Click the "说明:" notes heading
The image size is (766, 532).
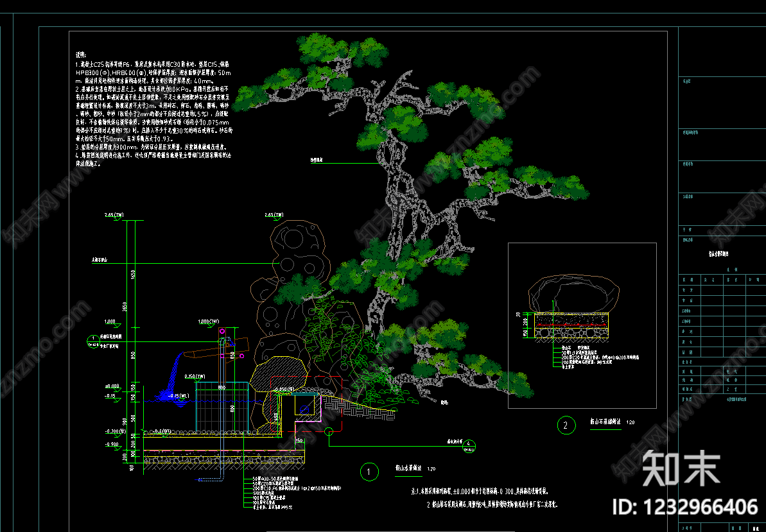point(81,55)
